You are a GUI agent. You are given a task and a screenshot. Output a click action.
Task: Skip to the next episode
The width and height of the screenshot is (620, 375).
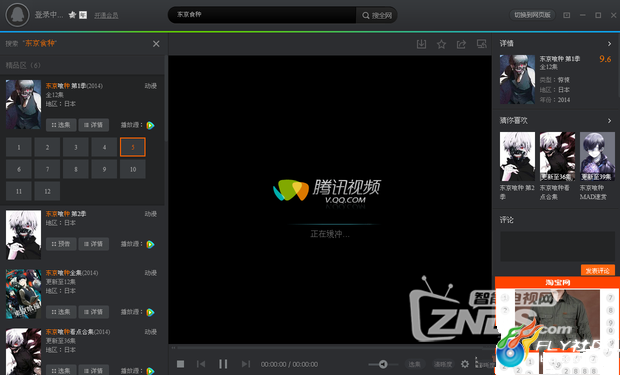click(246, 364)
